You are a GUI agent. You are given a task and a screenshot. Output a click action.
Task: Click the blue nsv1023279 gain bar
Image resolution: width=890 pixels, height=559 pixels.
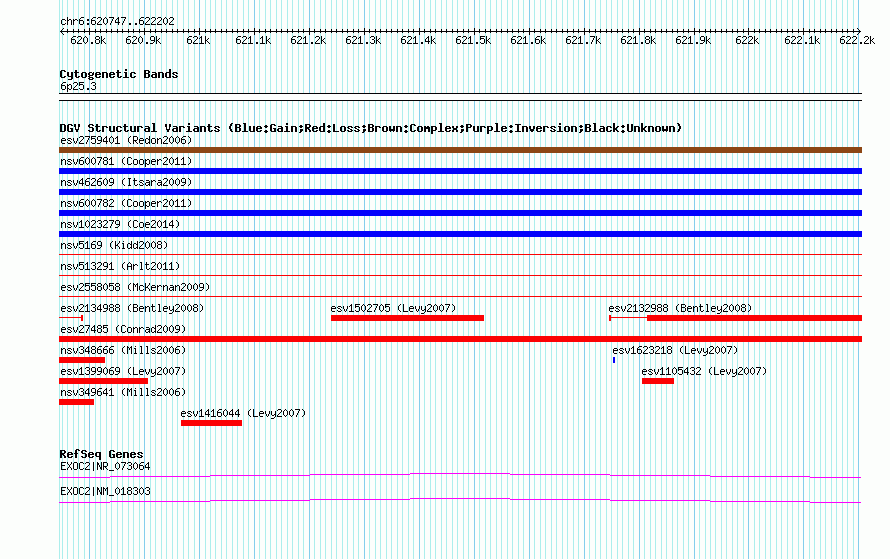[x=460, y=234]
